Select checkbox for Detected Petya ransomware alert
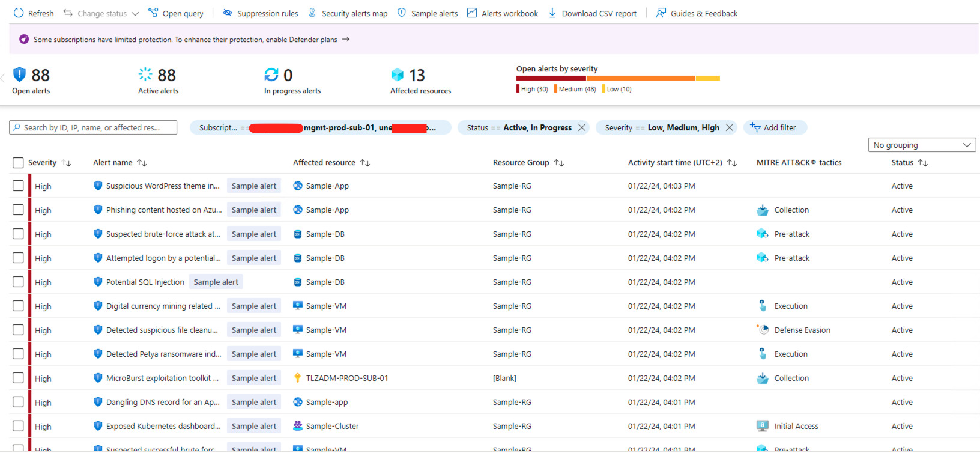 [18, 354]
